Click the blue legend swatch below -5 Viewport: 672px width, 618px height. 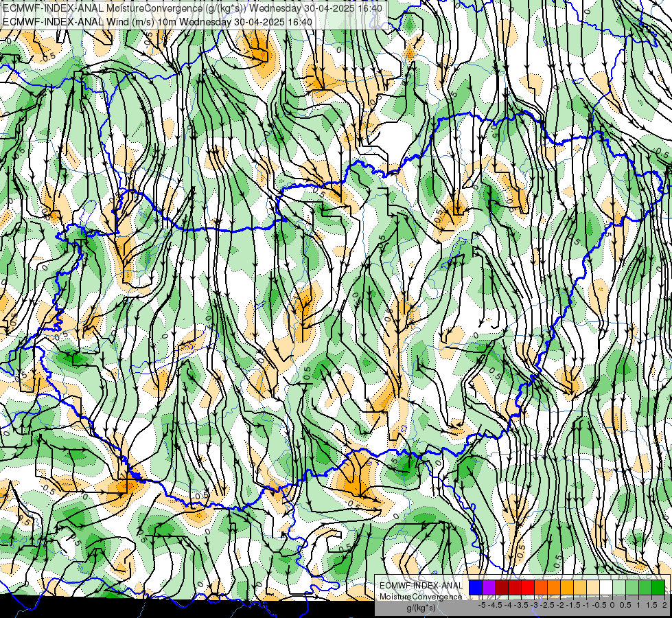(476, 588)
